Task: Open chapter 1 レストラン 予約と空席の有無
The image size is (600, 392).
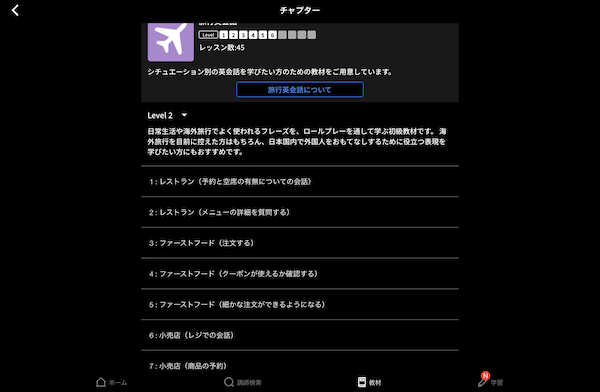Action: (300, 181)
